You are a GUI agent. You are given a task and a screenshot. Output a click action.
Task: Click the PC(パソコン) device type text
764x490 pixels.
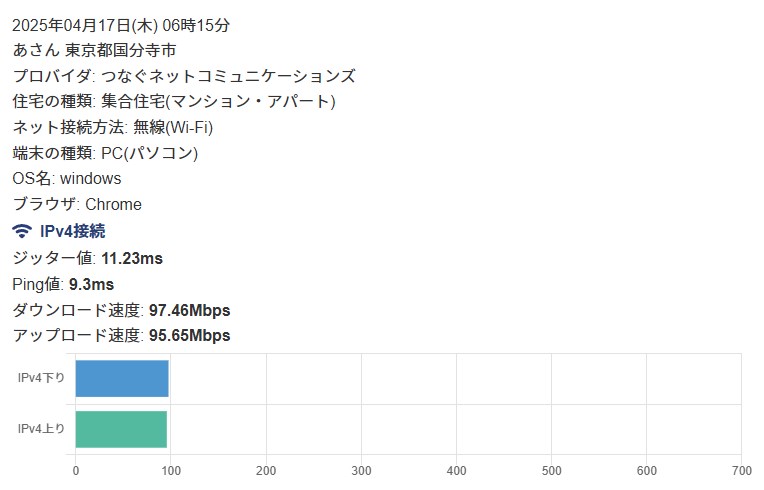click(x=150, y=153)
